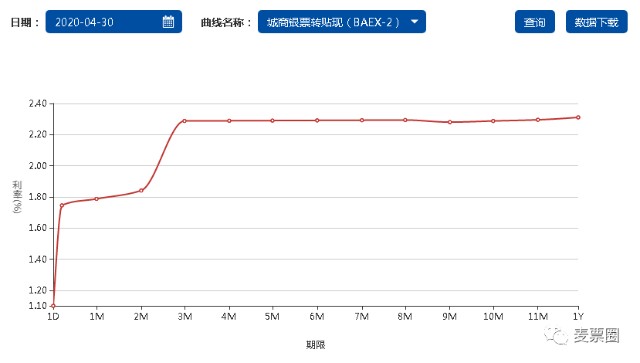Screen dimensions: 640x363
Task: Click the 9M data point marker
Action: click(450, 122)
